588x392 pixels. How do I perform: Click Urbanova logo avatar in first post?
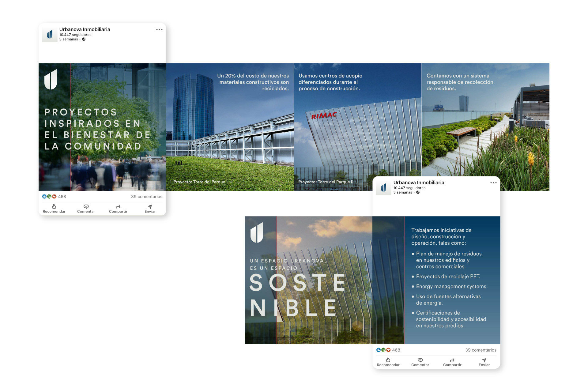tap(50, 35)
